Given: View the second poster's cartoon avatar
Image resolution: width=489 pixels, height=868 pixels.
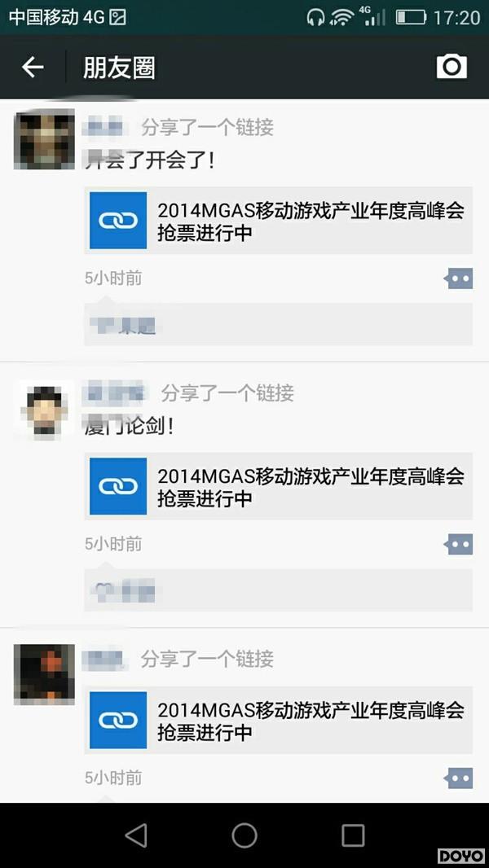Looking at the screenshot, I should (44, 410).
